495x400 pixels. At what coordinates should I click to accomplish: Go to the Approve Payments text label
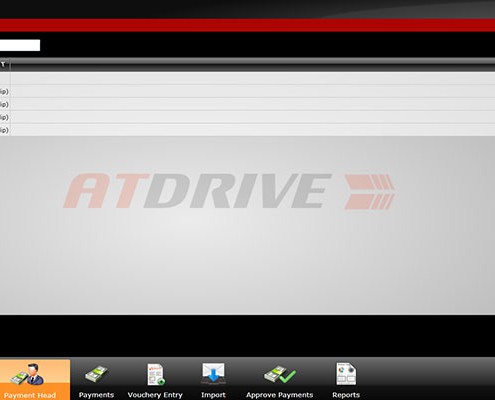(280, 395)
